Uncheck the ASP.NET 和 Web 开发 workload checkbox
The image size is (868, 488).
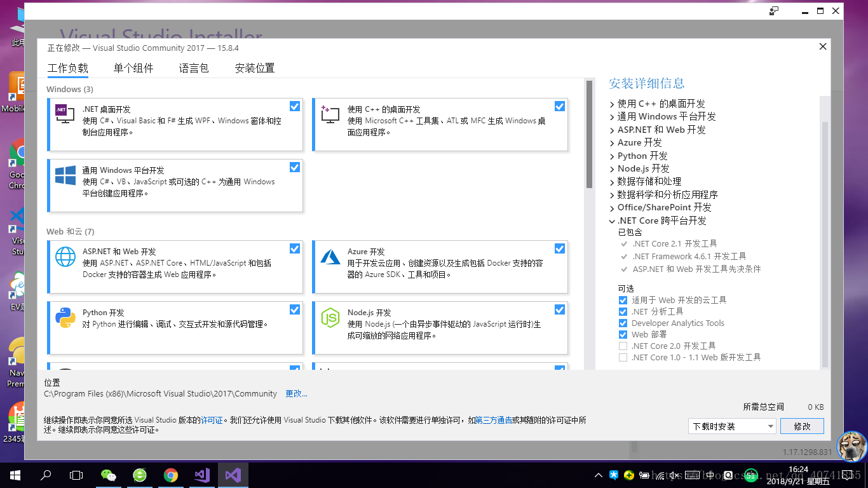[x=295, y=248]
